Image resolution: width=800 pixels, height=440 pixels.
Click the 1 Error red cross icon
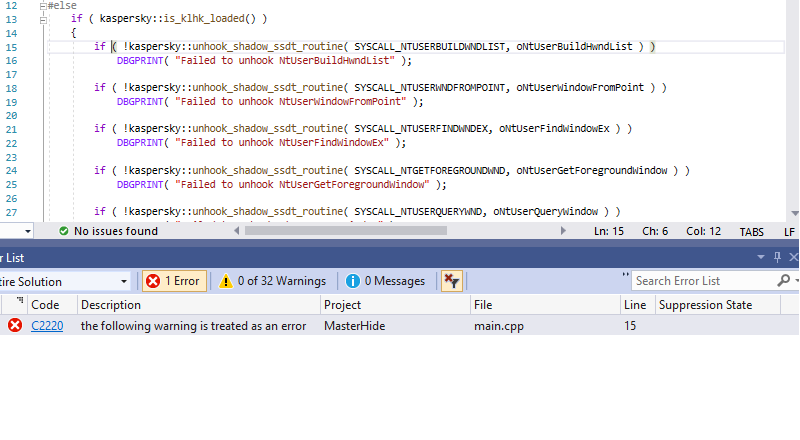click(x=153, y=281)
